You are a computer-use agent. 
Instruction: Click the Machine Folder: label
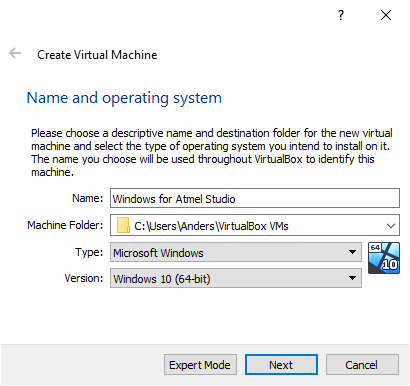[x=65, y=225]
